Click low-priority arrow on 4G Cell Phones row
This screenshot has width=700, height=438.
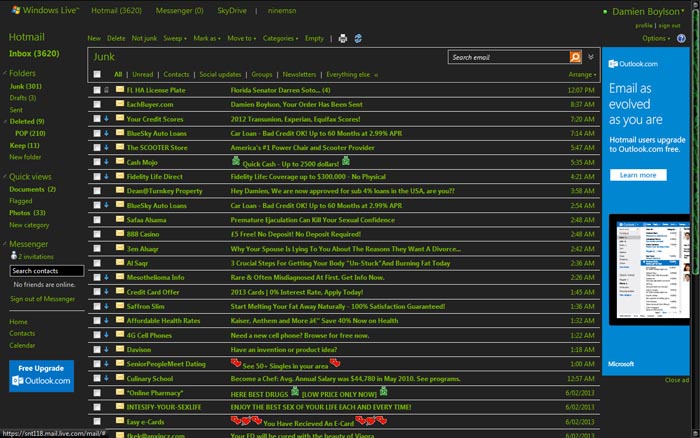click(106, 334)
